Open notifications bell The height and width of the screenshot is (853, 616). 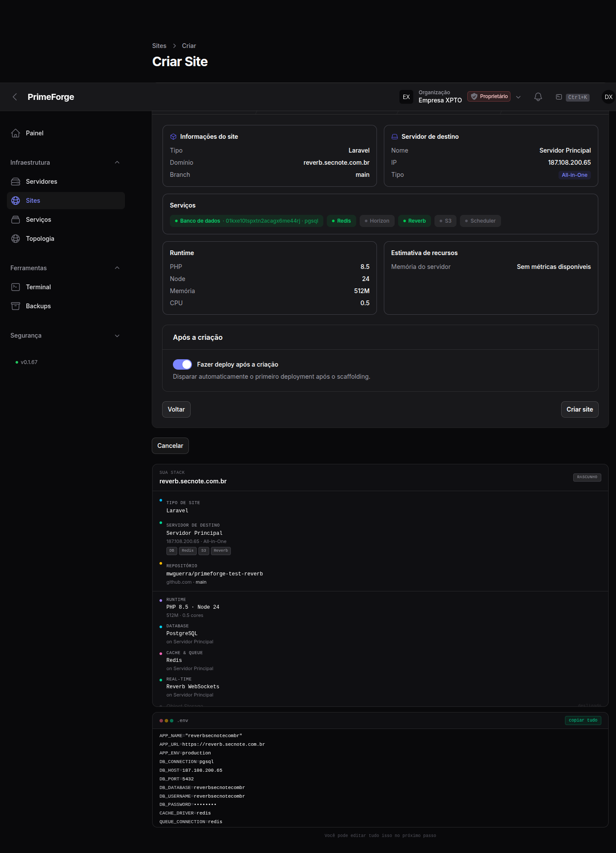tap(538, 97)
